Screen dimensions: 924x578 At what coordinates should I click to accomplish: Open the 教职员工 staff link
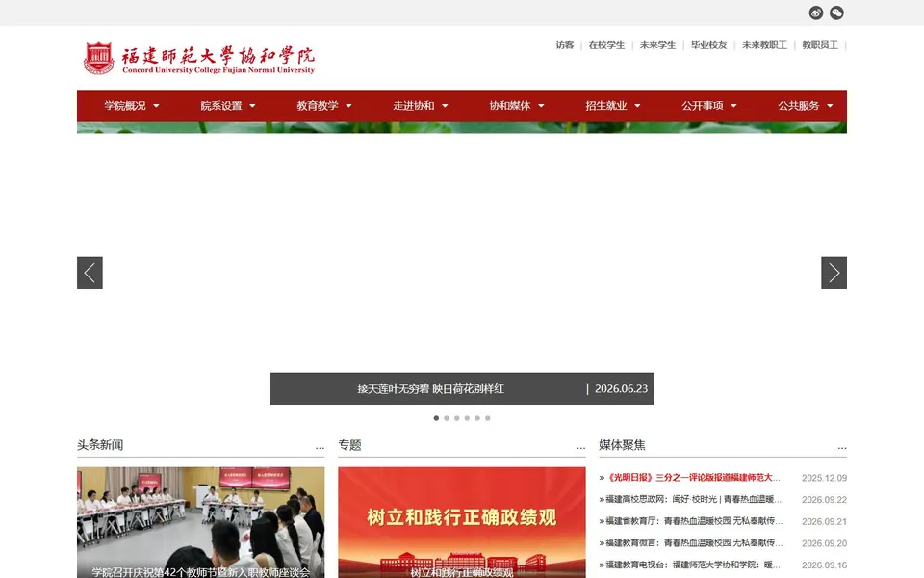click(820, 45)
